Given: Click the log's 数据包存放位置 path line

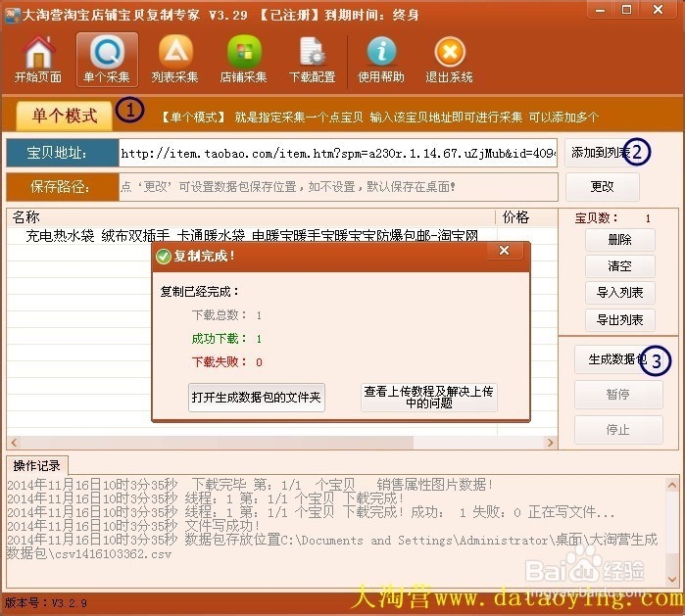Looking at the screenshot, I should point(332,546).
